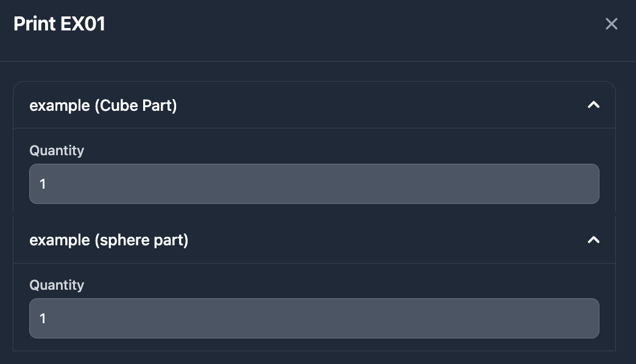Viewport: 636px width, 364px height.
Task: Click the up-arrow icon beside sphere part
Action: click(593, 240)
